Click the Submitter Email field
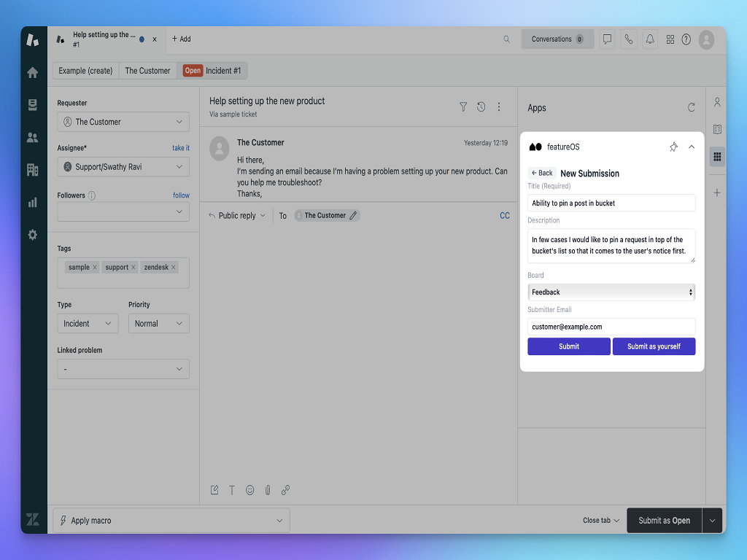 pyautogui.click(x=611, y=327)
